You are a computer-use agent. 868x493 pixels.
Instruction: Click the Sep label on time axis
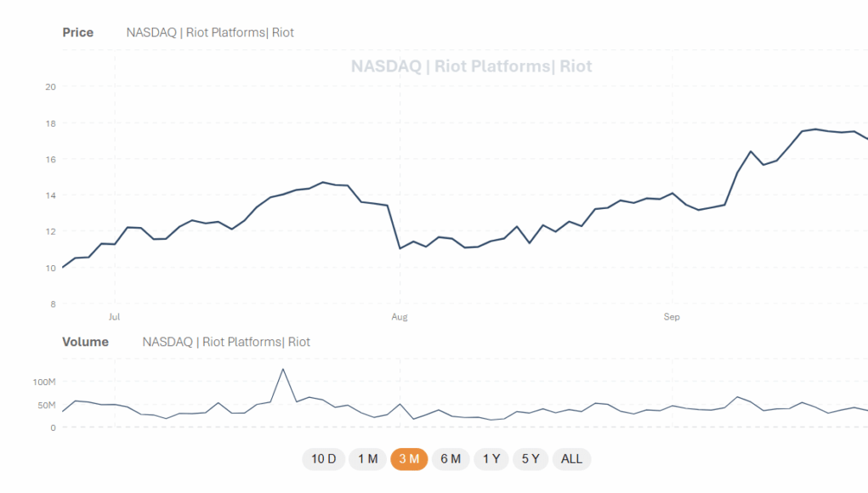pyautogui.click(x=672, y=317)
